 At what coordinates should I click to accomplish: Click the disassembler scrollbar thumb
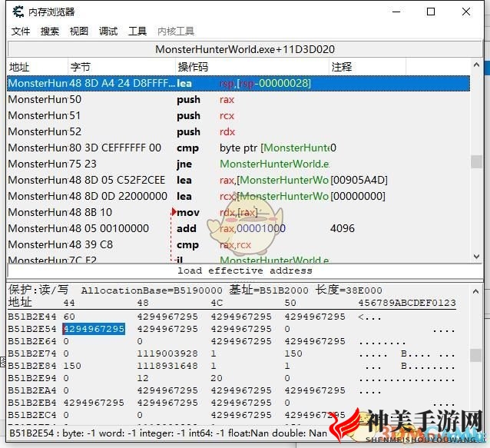coord(476,161)
